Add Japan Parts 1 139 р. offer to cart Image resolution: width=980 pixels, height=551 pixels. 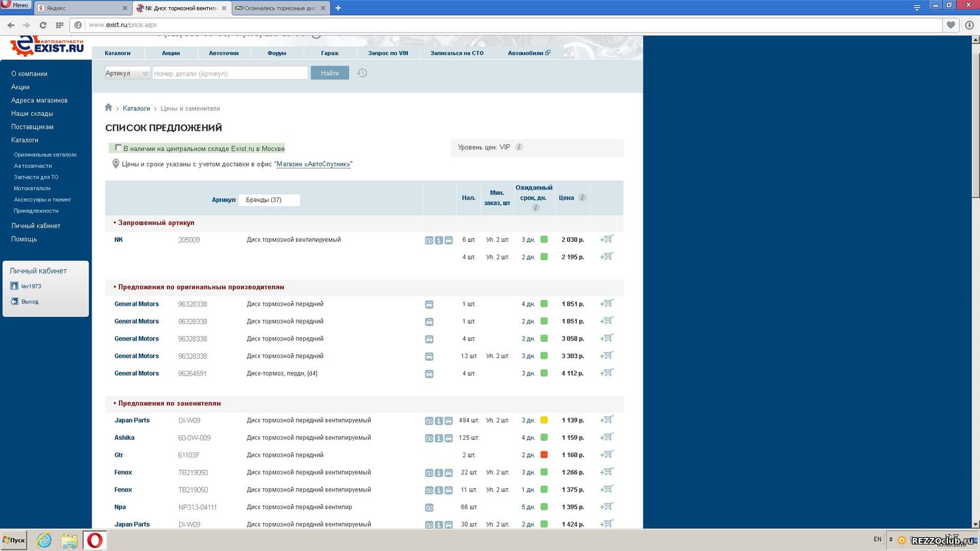click(607, 420)
